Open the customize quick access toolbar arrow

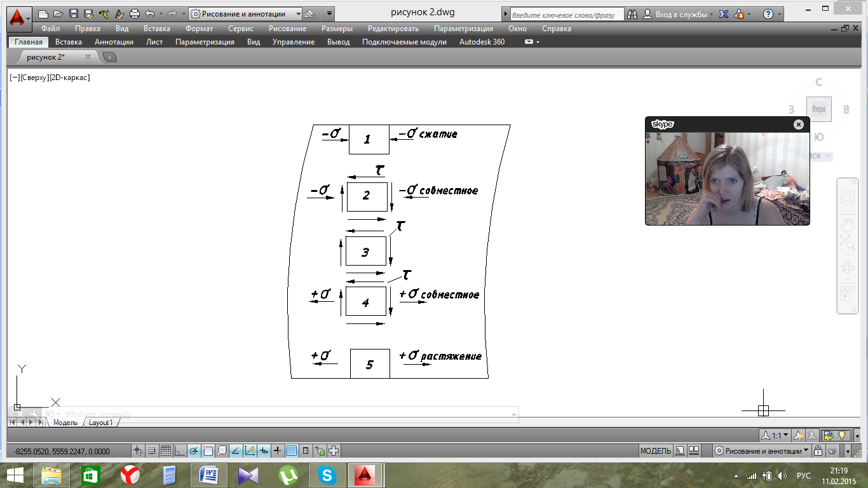pyautogui.click(x=329, y=13)
